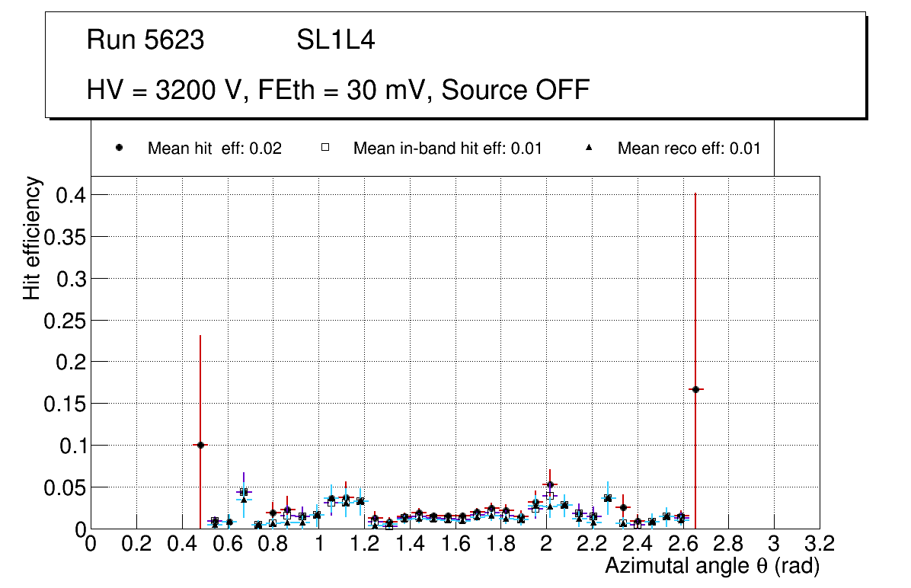Click the 'SL1L4' label in the title box

pos(335,40)
